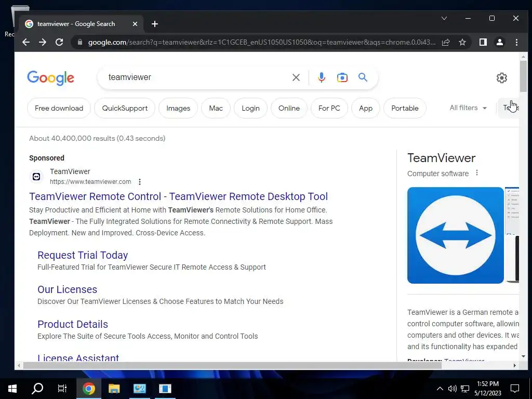Open the tab search chevron in title bar

444,18
